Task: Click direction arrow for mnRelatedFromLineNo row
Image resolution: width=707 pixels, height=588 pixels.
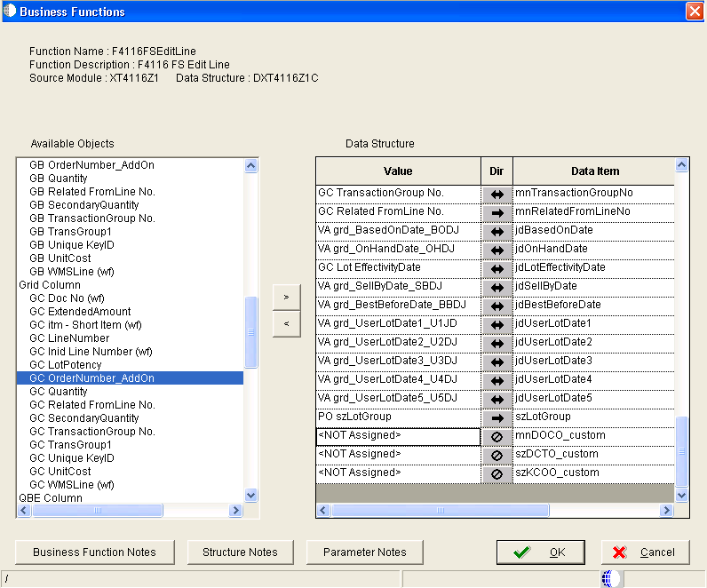Action: [x=496, y=213]
